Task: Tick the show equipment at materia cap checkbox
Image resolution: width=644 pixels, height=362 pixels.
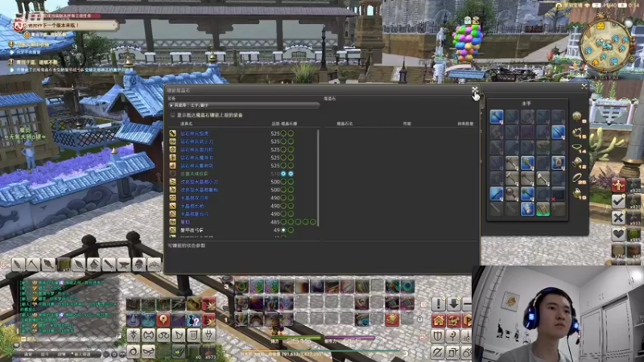Action: coord(172,115)
